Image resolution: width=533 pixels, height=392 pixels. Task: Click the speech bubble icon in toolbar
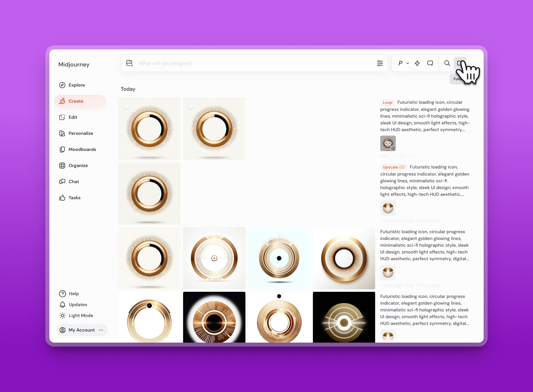tap(430, 63)
